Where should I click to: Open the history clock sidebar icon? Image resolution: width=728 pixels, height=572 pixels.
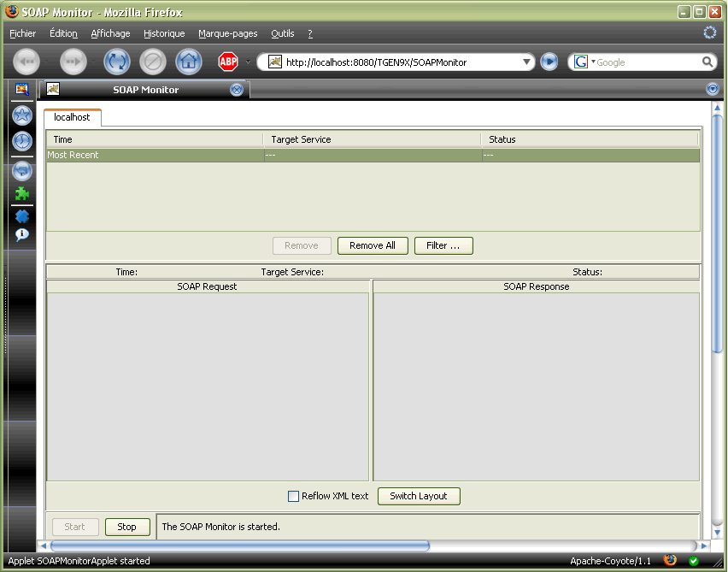coord(22,141)
